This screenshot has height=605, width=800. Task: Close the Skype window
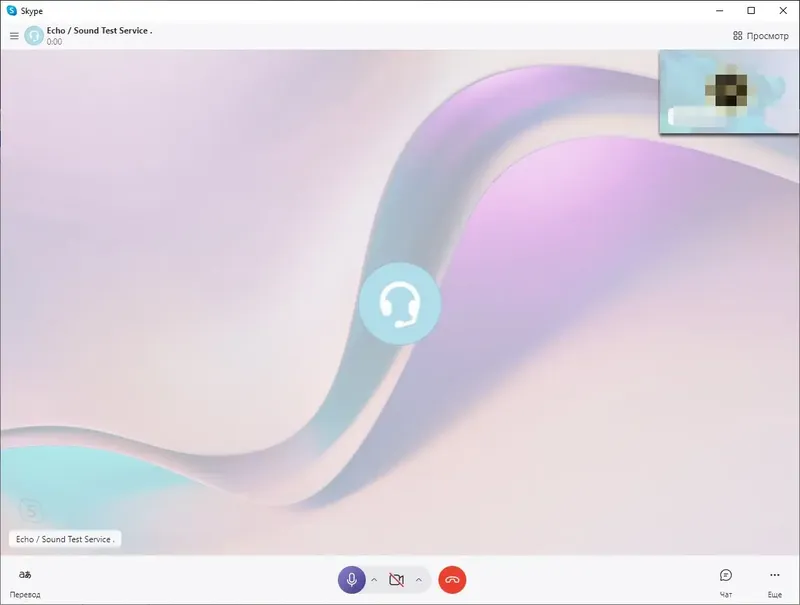[x=783, y=11]
